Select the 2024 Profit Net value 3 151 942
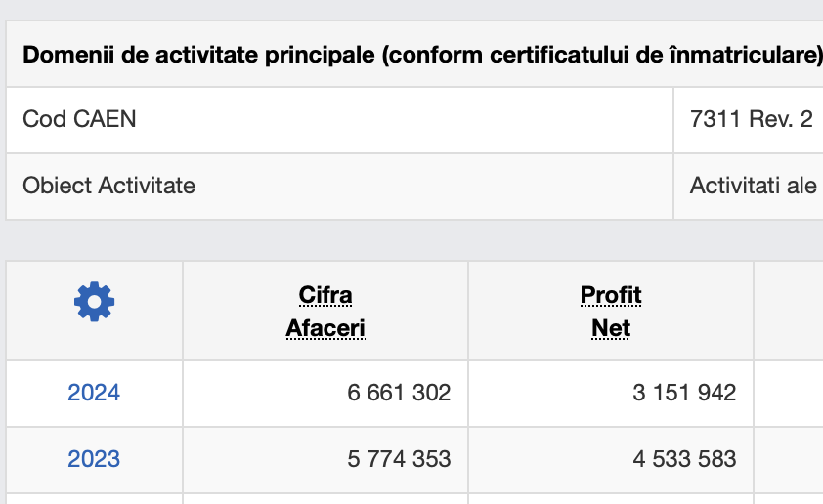The image size is (823, 504). tap(684, 393)
